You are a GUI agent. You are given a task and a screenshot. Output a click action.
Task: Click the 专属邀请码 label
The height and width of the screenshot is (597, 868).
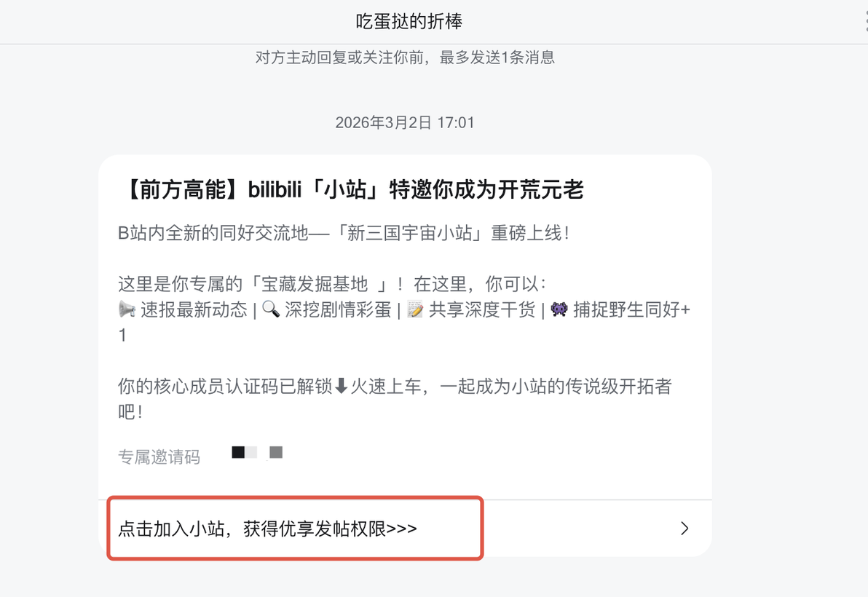159,457
